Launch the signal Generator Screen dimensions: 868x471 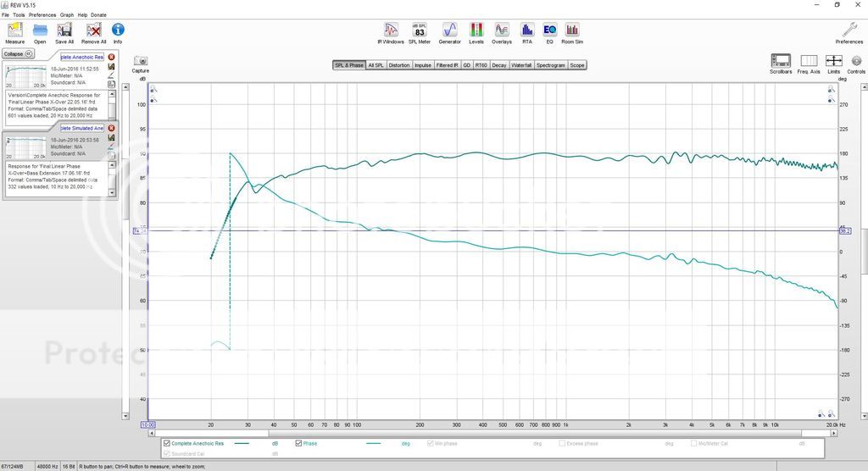pos(449,32)
